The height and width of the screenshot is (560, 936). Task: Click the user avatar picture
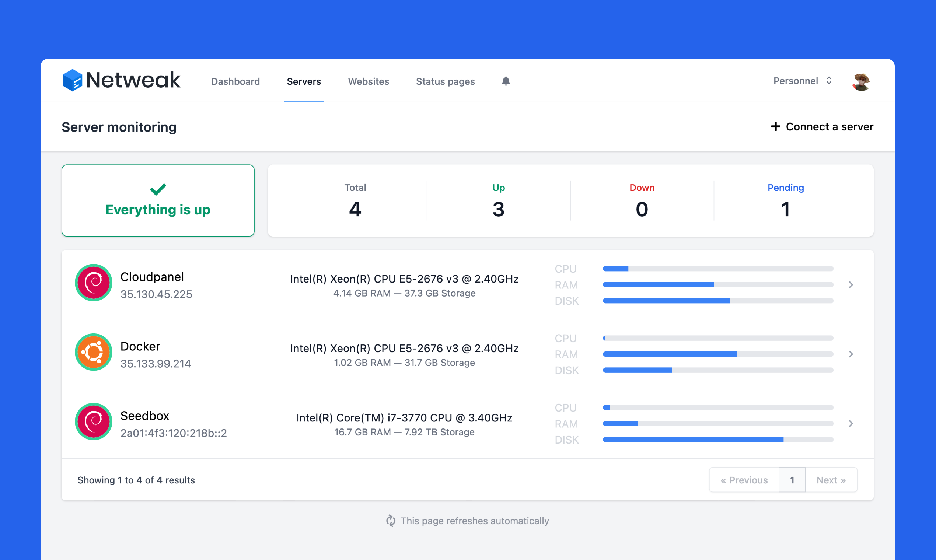point(861,81)
